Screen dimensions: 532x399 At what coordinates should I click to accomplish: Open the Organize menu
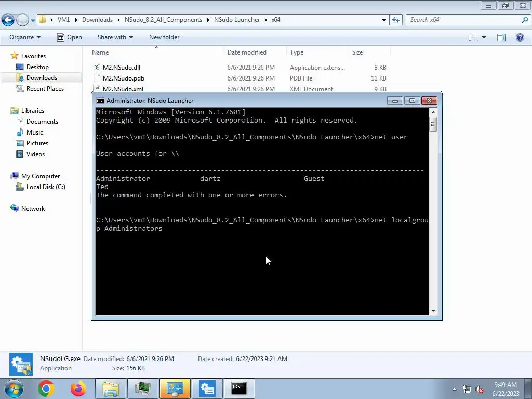point(25,37)
